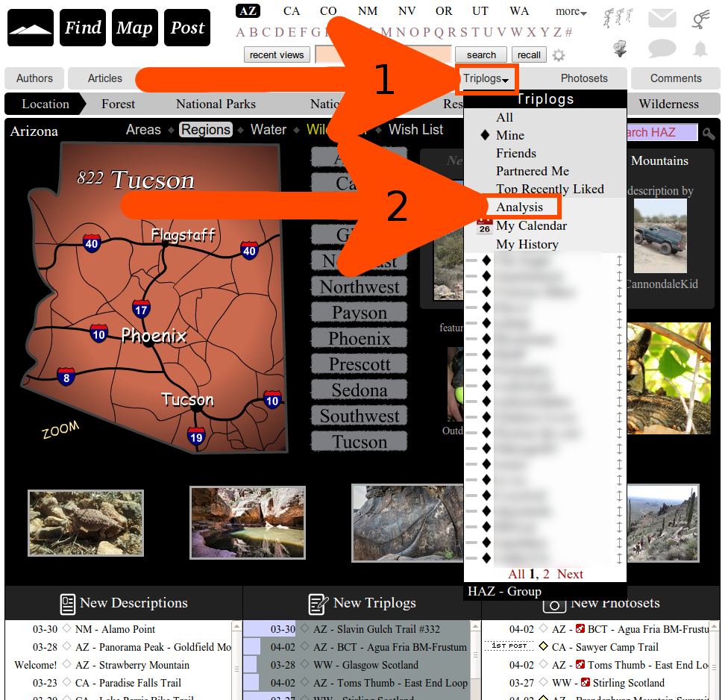Open the Photosets tab
The height and width of the screenshot is (700, 728).
pyautogui.click(x=584, y=78)
